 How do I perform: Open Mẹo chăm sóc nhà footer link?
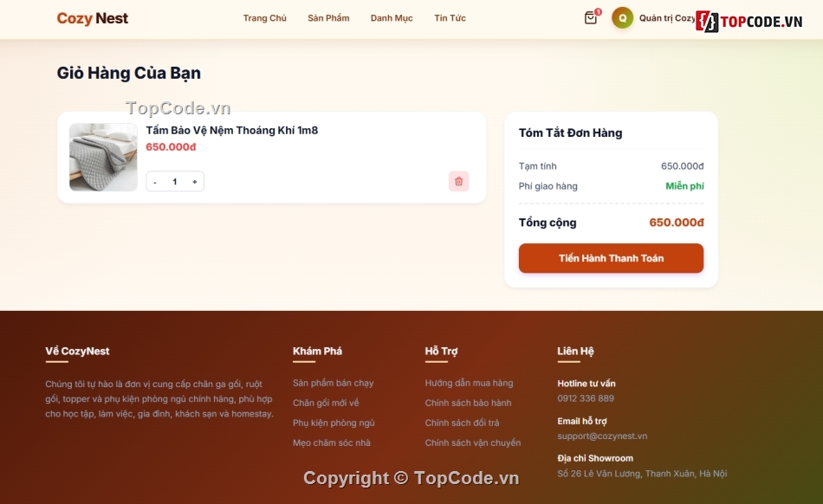[332, 443]
